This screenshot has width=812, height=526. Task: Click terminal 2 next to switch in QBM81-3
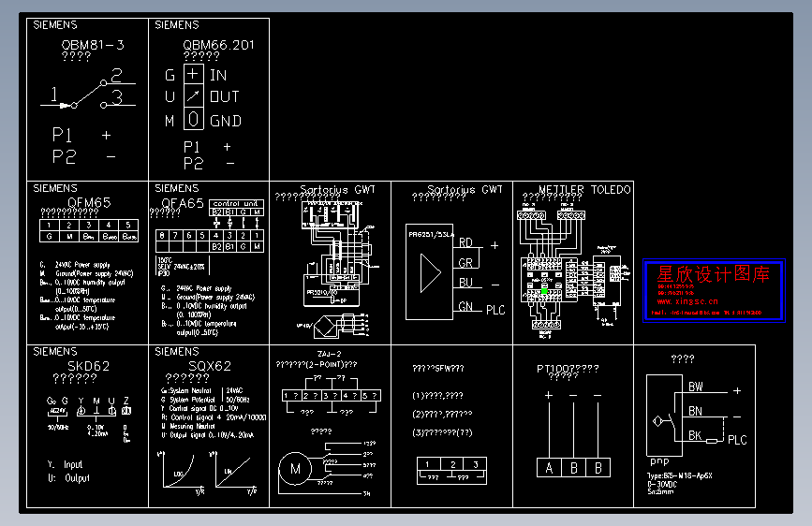[x=116, y=76]
